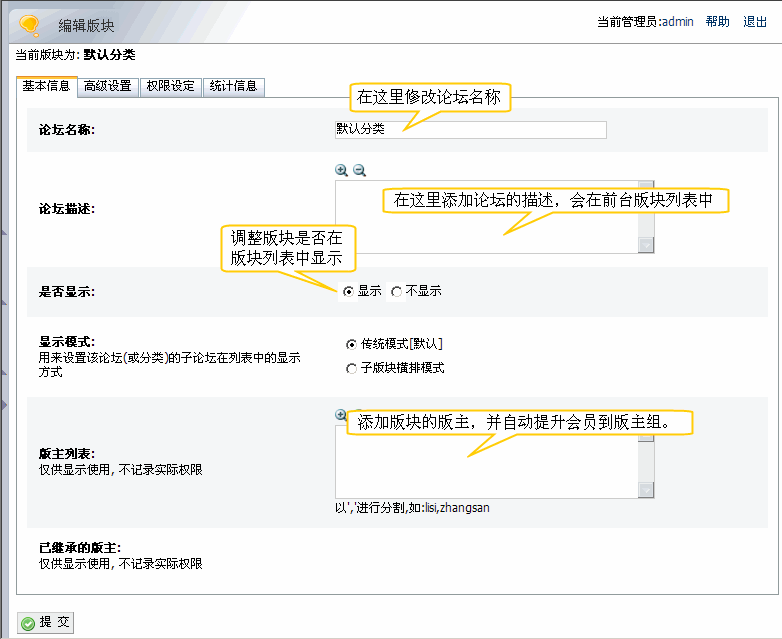Choose 子版块横排模式 display mode

click(x=351, y=369)
